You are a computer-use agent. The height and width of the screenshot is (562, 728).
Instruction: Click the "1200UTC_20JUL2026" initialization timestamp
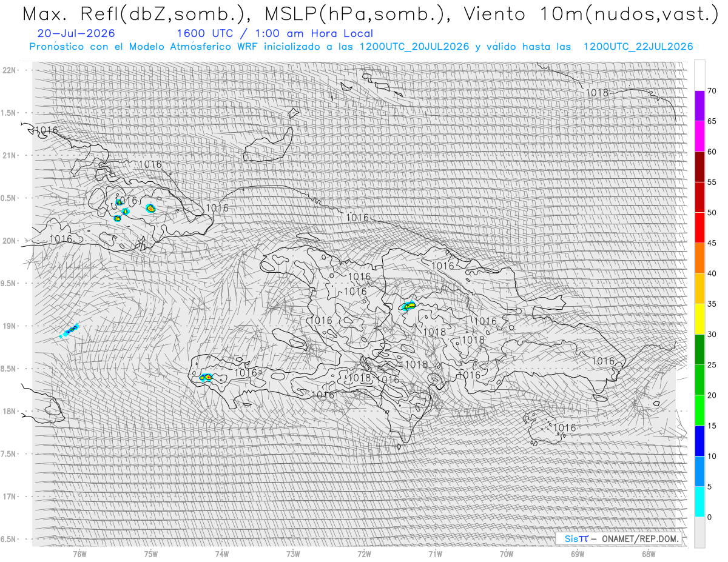click(414, 47)
